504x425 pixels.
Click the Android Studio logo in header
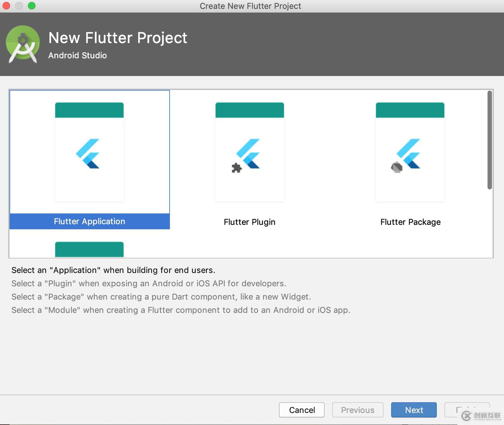23,44
